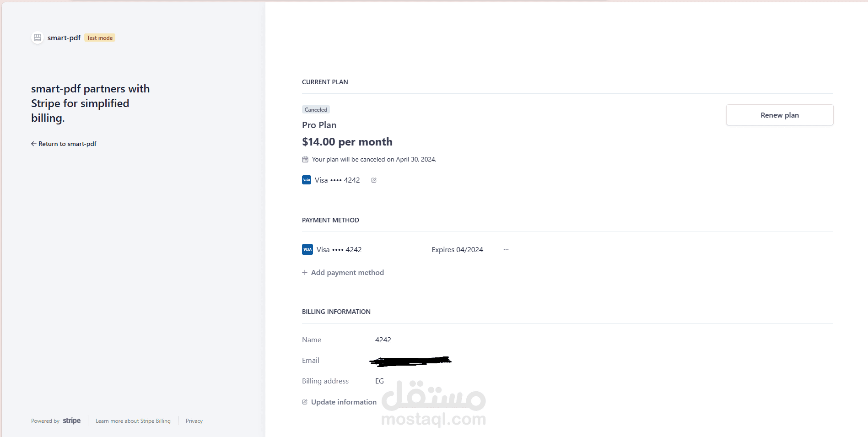
Task: Click the Expires 04/2024 text
Action: point(457,250)
